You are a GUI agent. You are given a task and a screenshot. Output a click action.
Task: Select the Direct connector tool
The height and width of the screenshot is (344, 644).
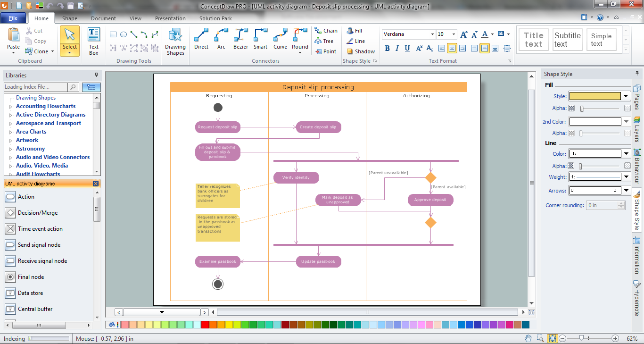[x=201, y=39]
